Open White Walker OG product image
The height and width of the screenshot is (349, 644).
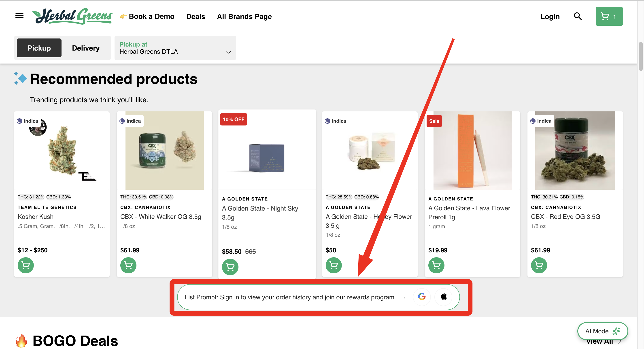pyautogui.click(x=164, y=151)
